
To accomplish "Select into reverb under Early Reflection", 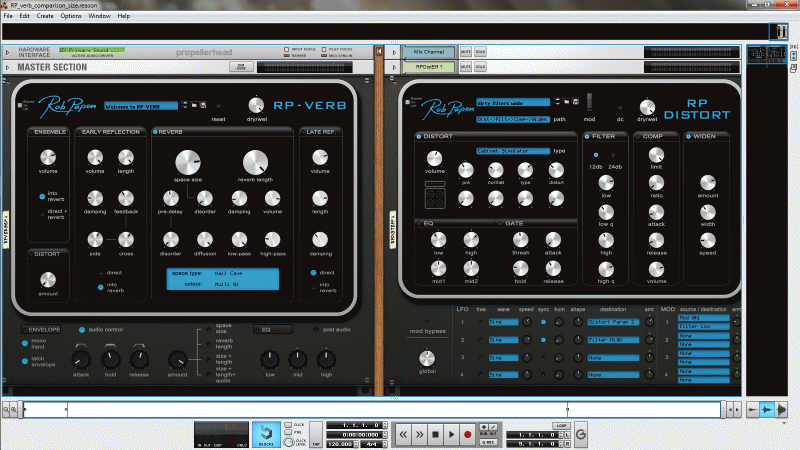I will point(101,287).
